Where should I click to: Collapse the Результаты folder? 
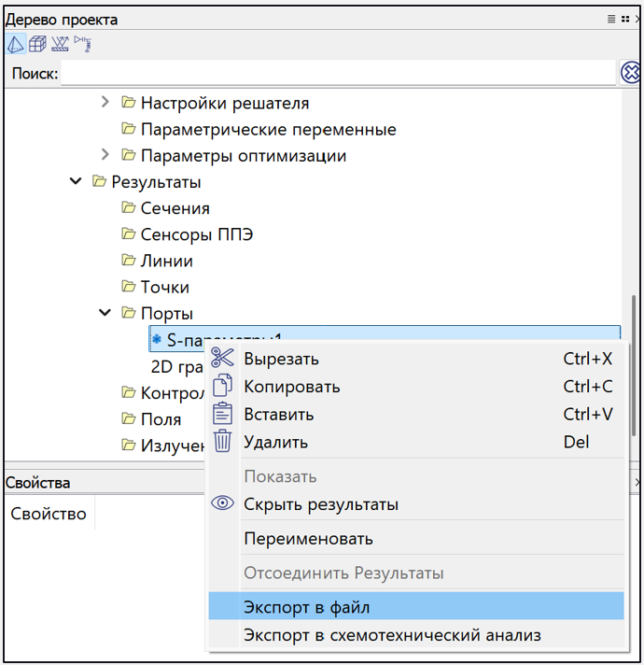click(x=77, y=182)
